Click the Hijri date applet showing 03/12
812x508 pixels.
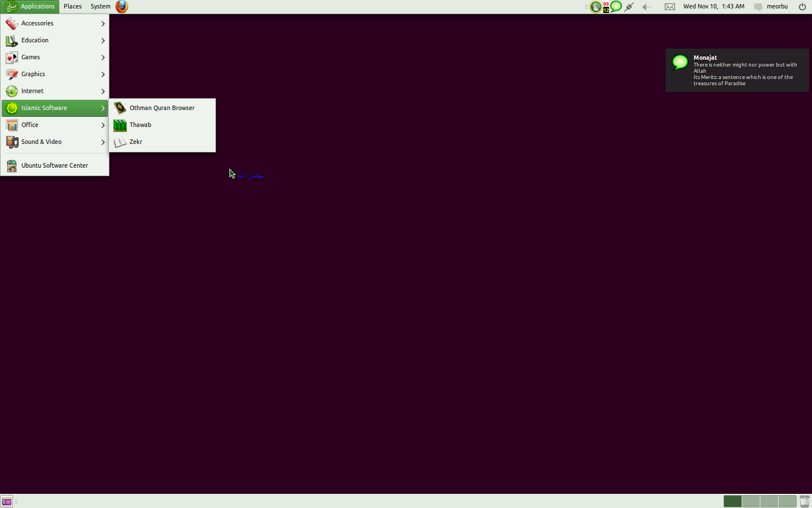(605, 6)
